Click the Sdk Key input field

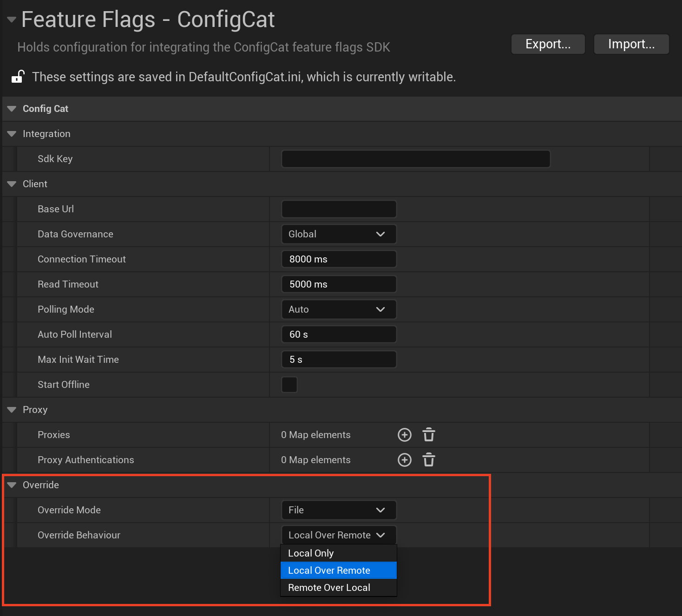coord(415,158)
